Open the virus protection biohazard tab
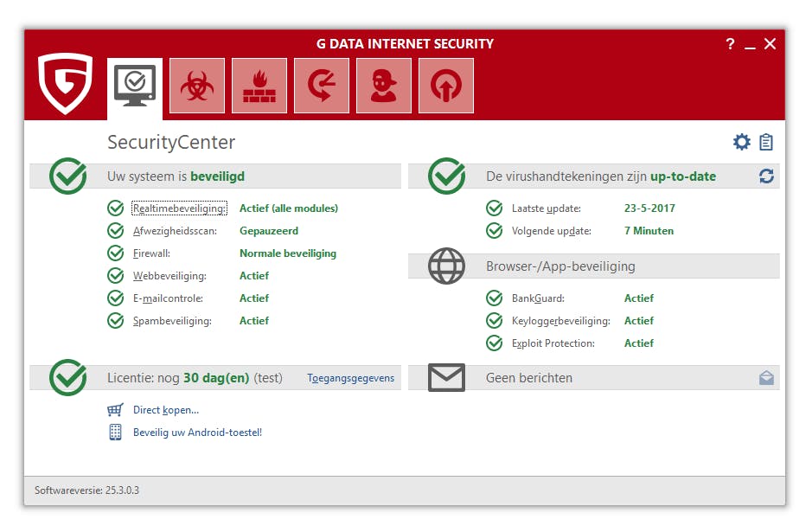This screenshot has height=532, width=812. click(197, 86)
